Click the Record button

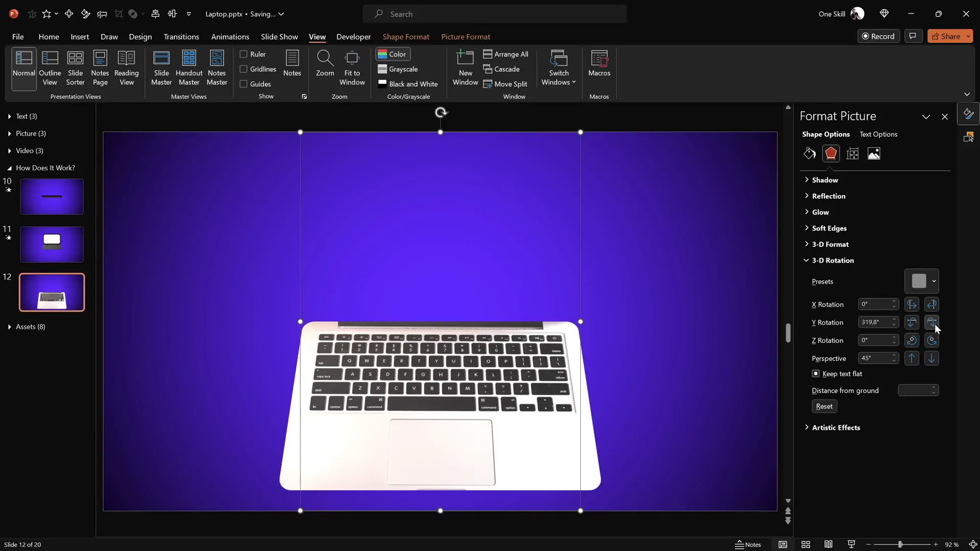click(x=878, y=36)
